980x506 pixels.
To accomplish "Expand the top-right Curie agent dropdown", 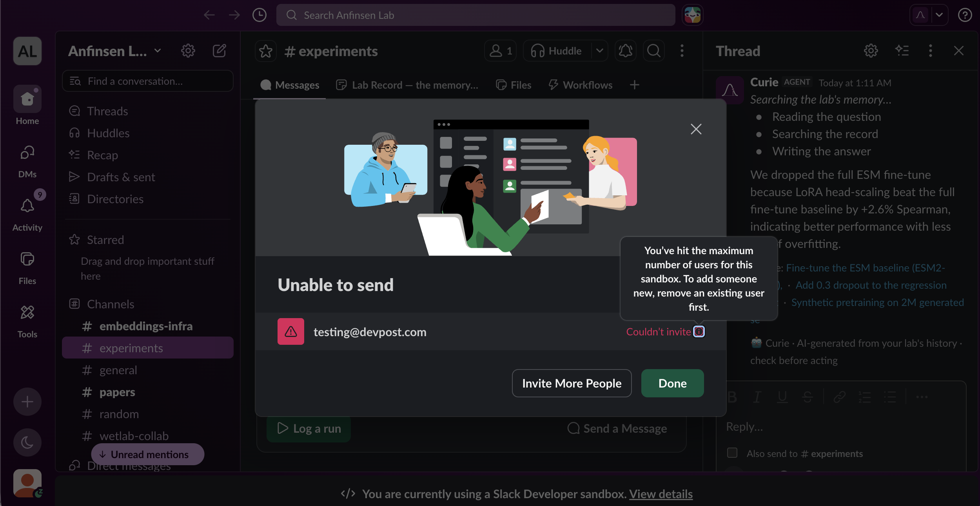I will [x=939, y=15].
